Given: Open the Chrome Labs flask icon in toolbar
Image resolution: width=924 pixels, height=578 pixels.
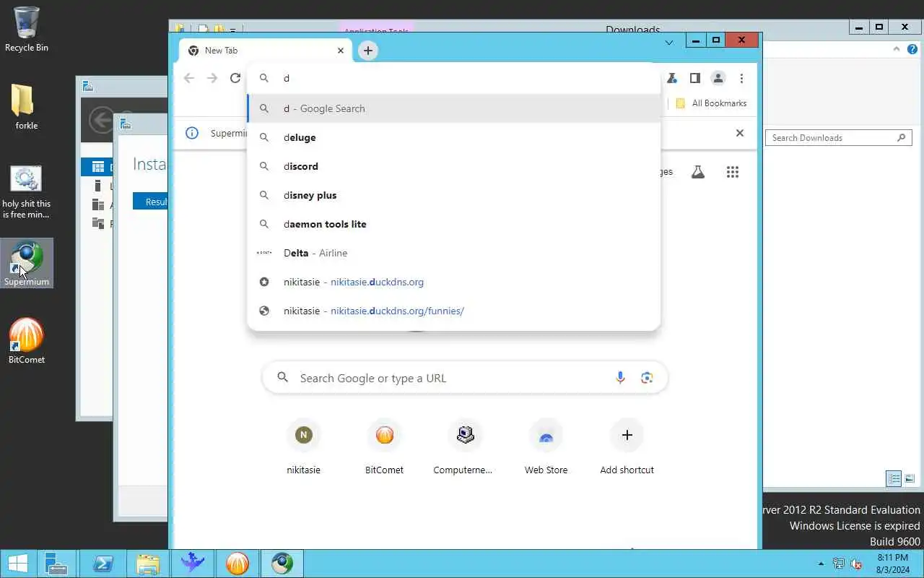Looking at the screenshot, I should coord(671,78).
